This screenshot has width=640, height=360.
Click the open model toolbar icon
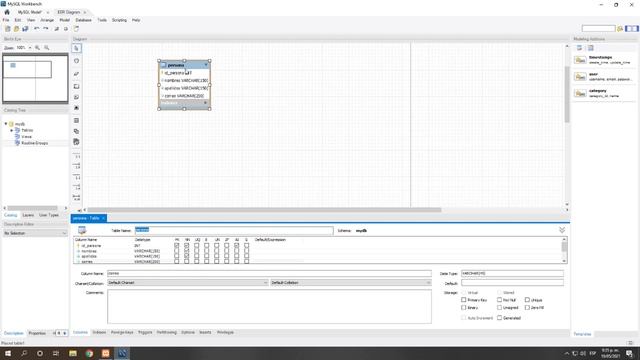point(16,29)
